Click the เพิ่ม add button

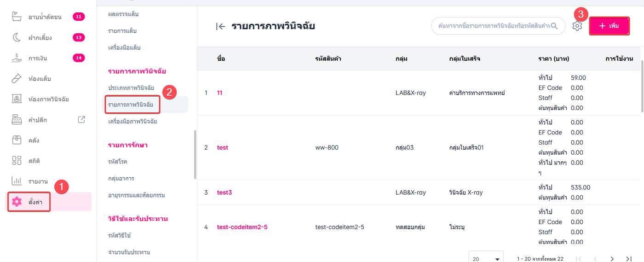click(x=609, y=26)
